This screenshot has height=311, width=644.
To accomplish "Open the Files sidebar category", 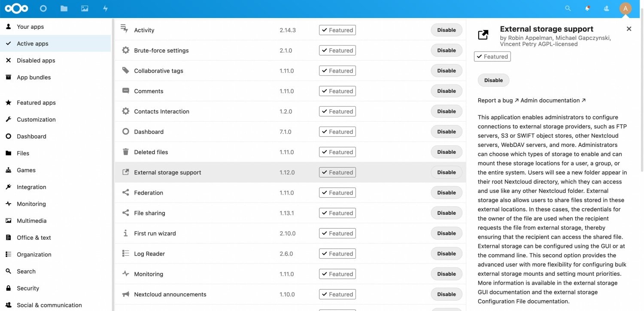I will [x=55, y=153].
